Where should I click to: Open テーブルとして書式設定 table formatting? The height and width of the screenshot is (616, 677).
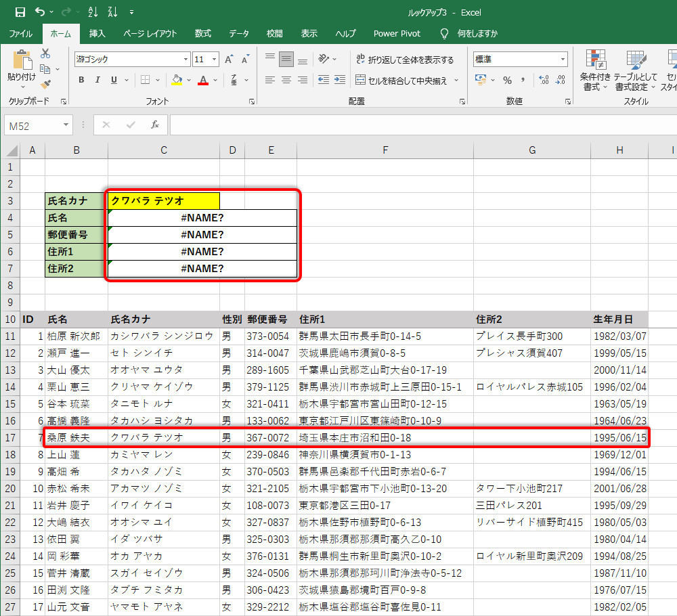636,70
